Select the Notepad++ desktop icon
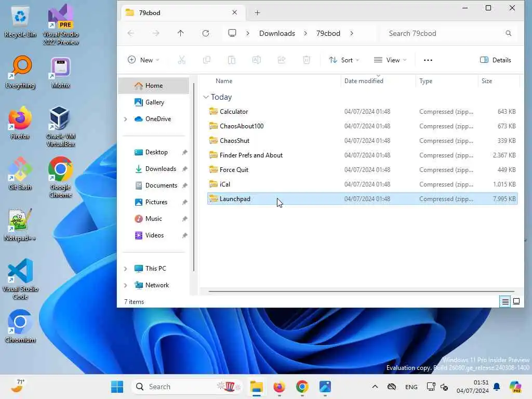Viewport: 532px width, 399px height. 20,224
